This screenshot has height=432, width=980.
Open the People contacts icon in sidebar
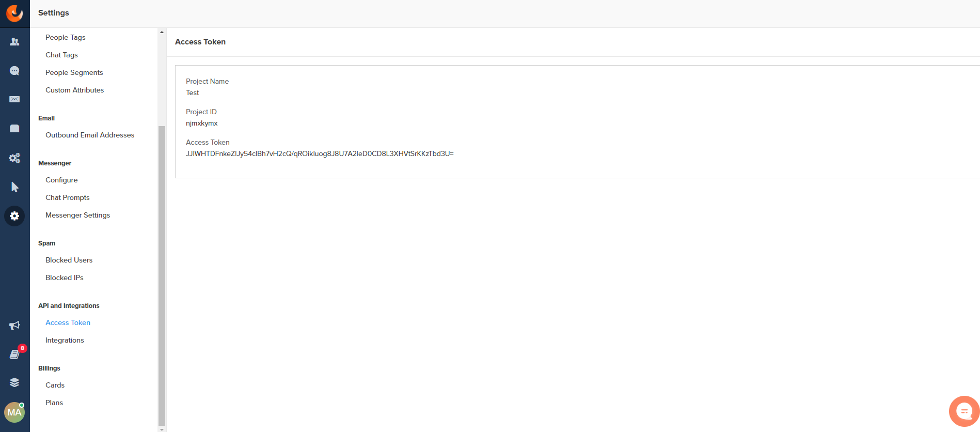click(x=14, y=42)
